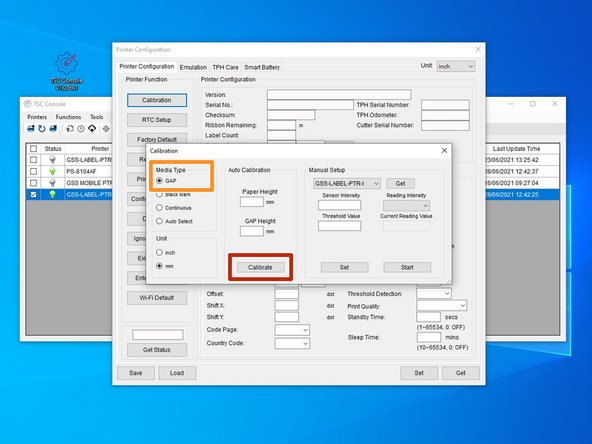592x444 pixels.
Task: Select the Auto Select media type
Action: click(159, 221)
